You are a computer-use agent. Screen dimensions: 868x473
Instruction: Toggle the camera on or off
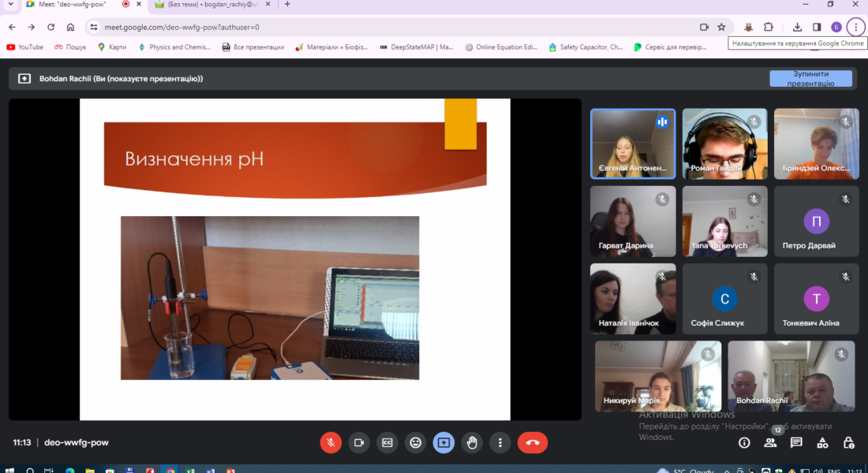click(x=359, y=443)
